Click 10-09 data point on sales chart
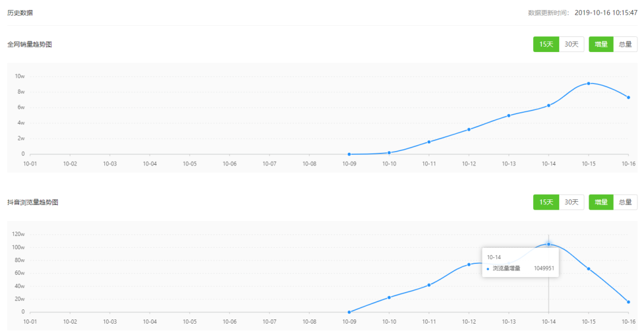Image resolution: width=644 pixels, height=335 pixels. 349,154
